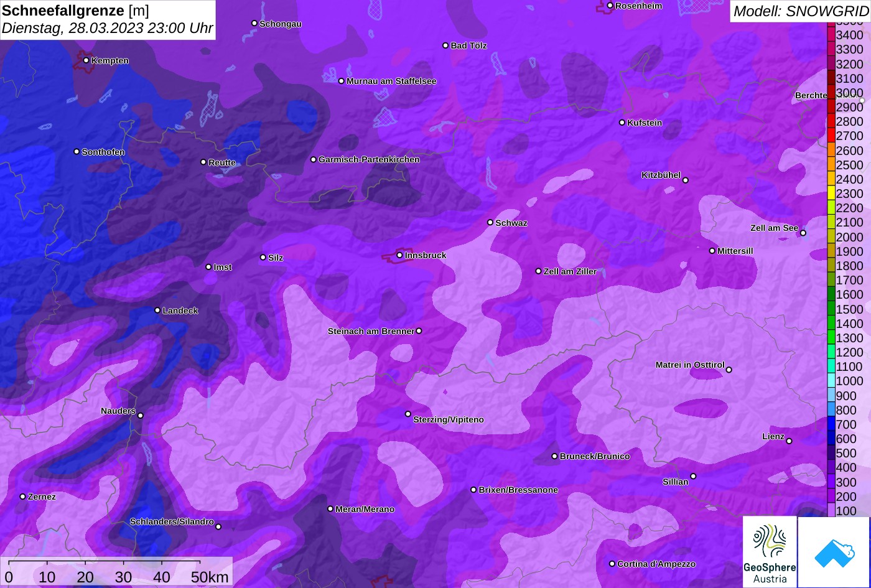Click the Silz marker dot
The width and height of the screenshot is (871, 588).
tap(263, 257)
